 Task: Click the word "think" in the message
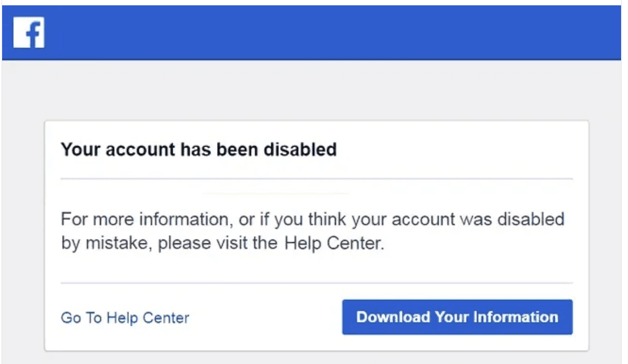point(327,219)
